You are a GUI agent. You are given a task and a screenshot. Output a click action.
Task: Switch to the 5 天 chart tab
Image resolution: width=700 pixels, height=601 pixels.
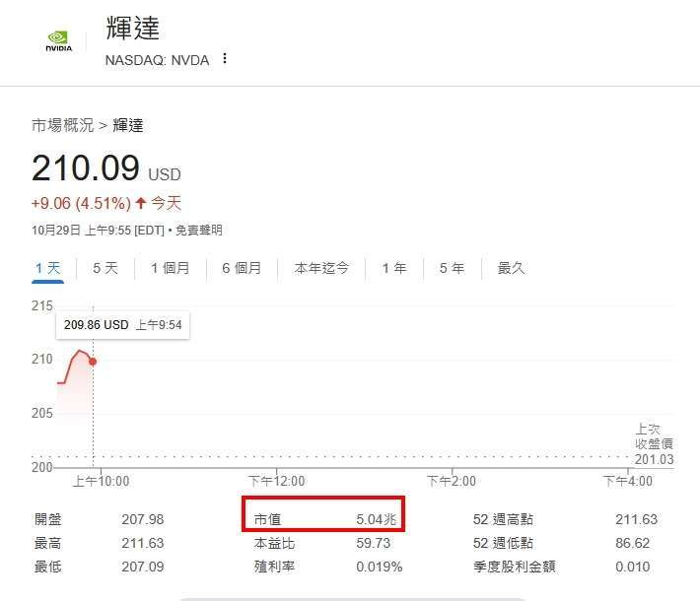(105, 268)
